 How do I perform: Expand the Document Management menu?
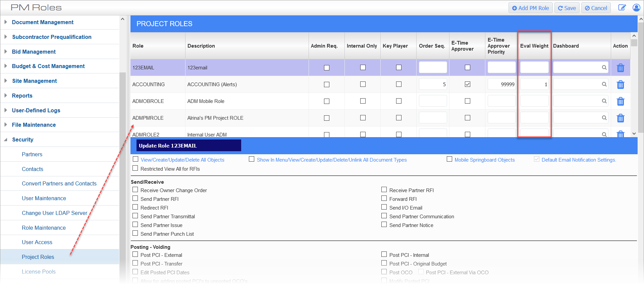pos(43,22)
